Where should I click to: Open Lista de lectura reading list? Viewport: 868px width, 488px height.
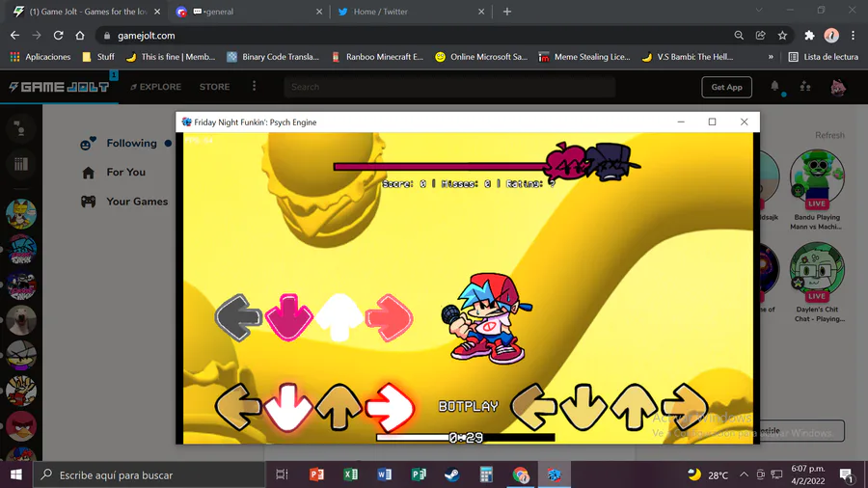824,57
